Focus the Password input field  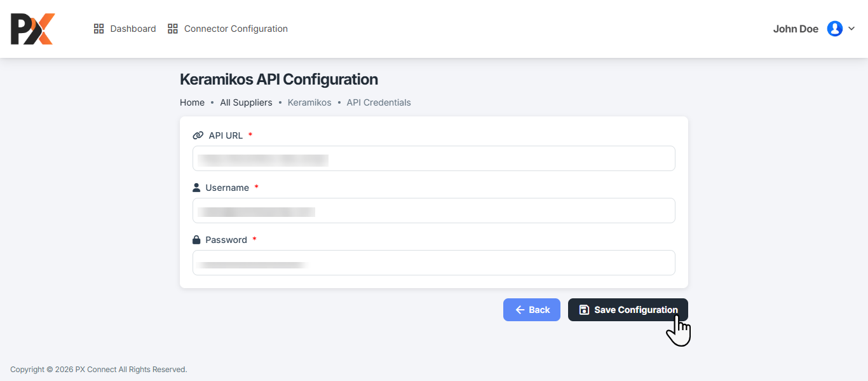(434, 263)
